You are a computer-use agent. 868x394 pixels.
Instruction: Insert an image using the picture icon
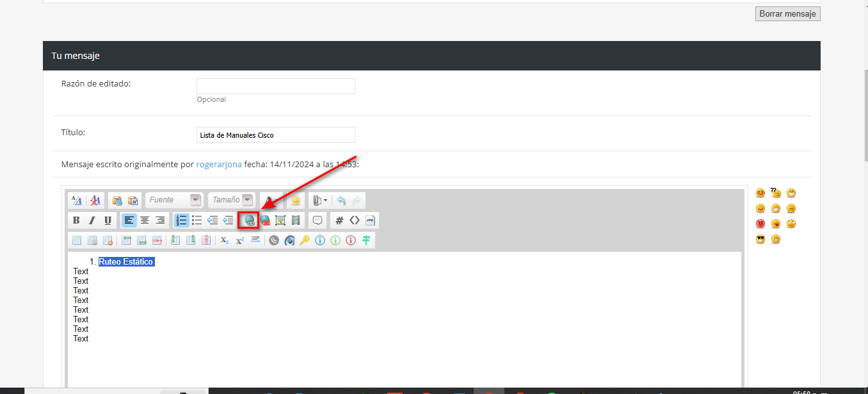coord(280,220)
